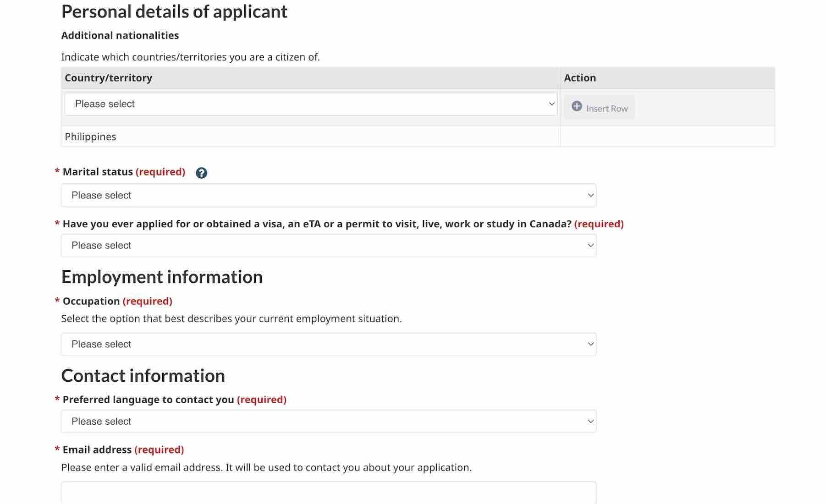The height and width of the screenshot is (504, 825).
Task: Click the Preferred language to contact you label
Action: point(148,400)
